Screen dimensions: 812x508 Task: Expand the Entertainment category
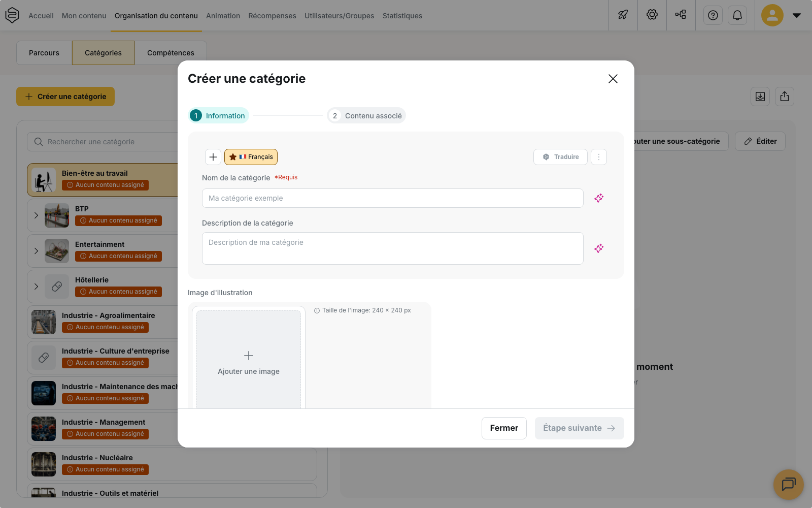point(36,251)
